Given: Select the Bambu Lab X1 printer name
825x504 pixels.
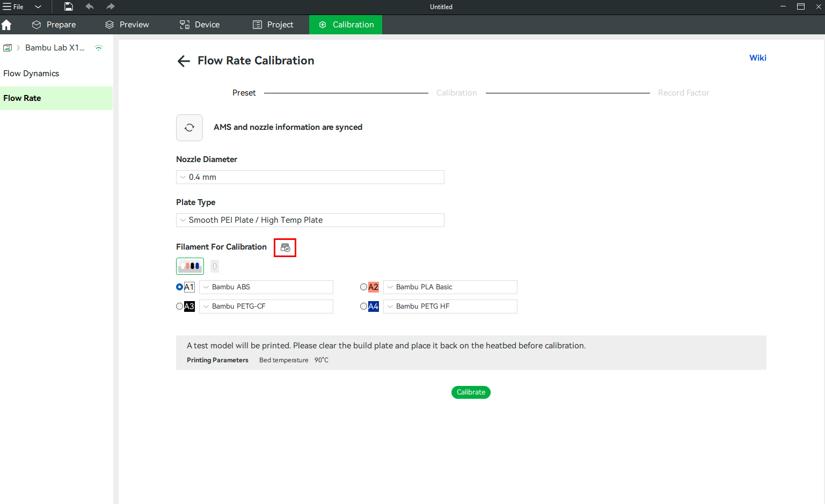Looking at the screenshot, I should point(55,48).
